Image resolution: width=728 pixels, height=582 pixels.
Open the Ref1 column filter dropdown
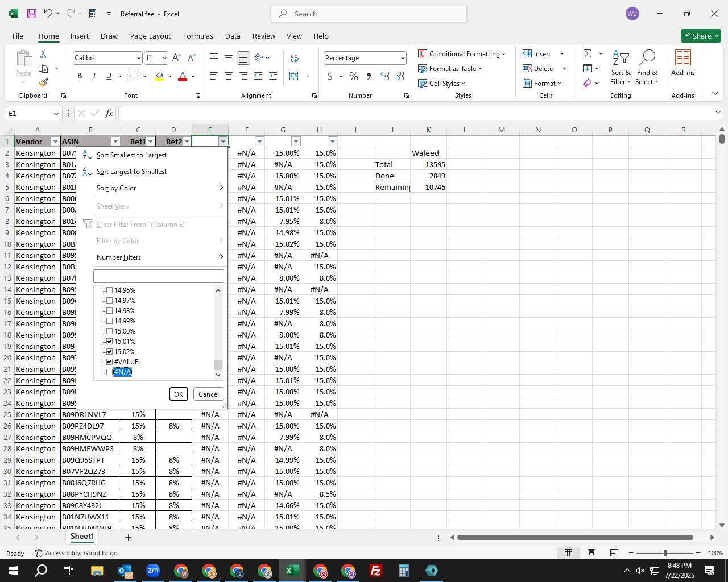tap(151, 142)
